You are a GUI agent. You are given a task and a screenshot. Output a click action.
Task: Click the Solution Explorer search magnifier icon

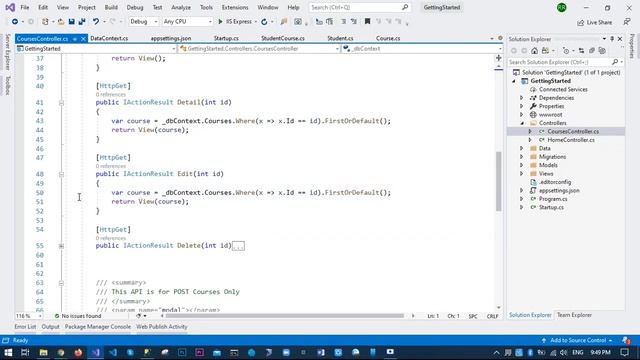coord(615,62)
